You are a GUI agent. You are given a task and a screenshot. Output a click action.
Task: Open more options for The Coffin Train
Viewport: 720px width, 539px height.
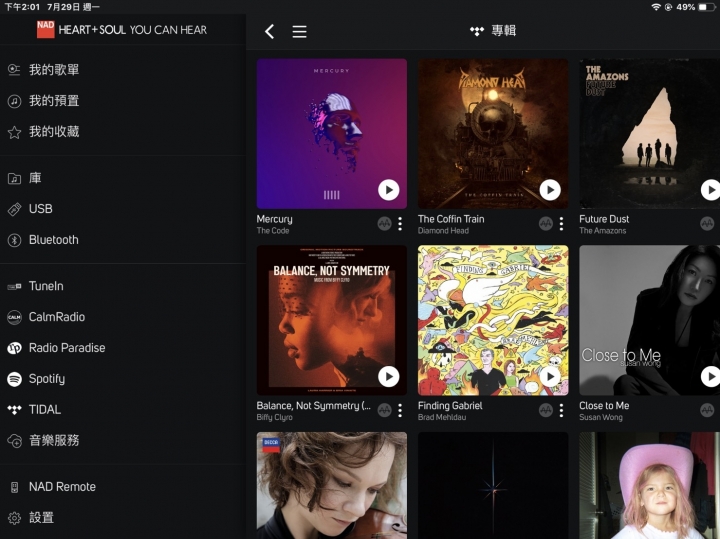click(561, 224)
